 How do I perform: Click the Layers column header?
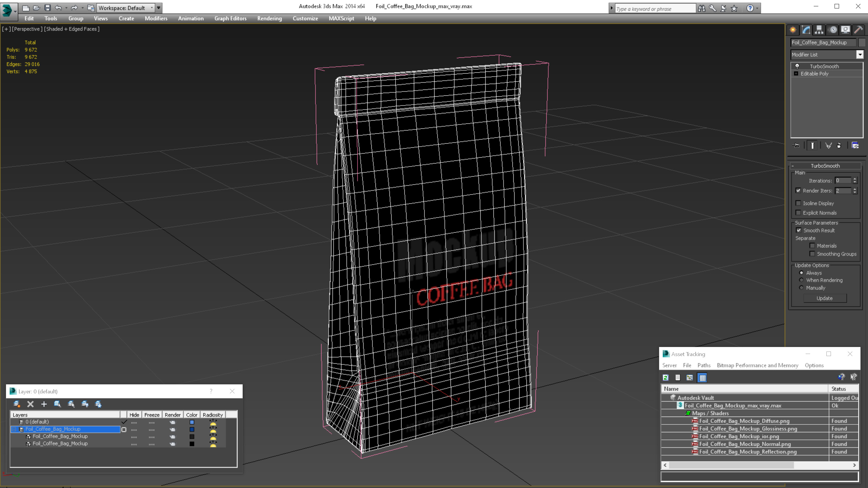pyautogui.click(x=65, y=414)
